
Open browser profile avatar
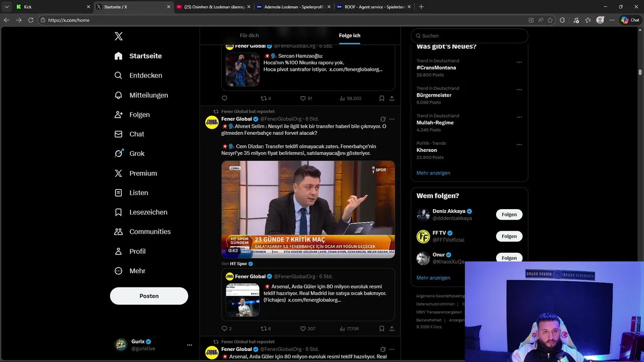(600, 20)
